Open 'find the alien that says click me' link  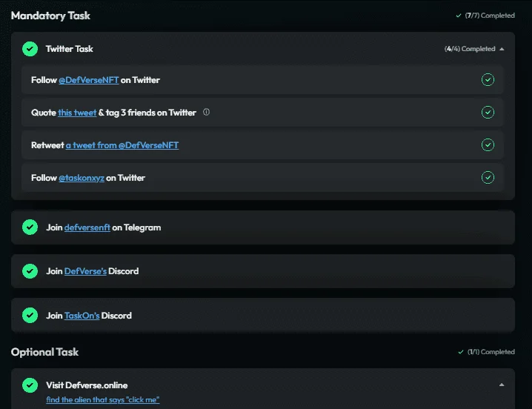pyautogui.click(x=103, y=400)
